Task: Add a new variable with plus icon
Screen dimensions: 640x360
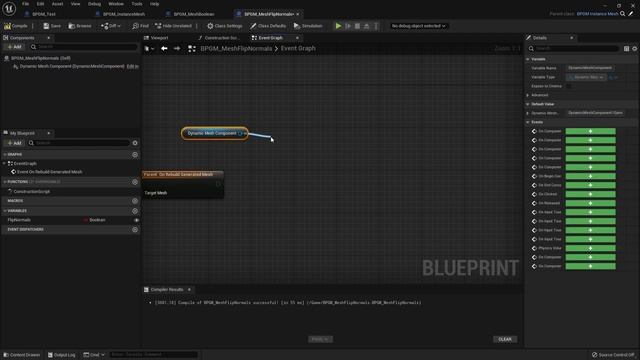Action: (135, 211)
